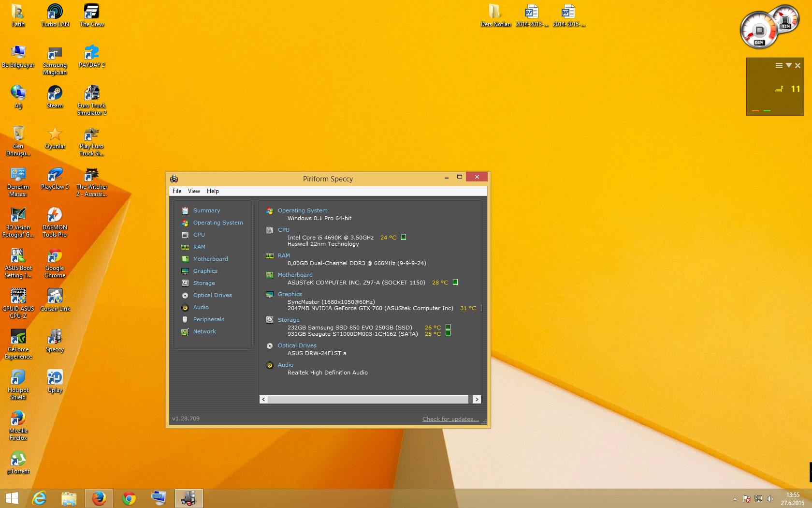Close the network gadget with X

797,65
